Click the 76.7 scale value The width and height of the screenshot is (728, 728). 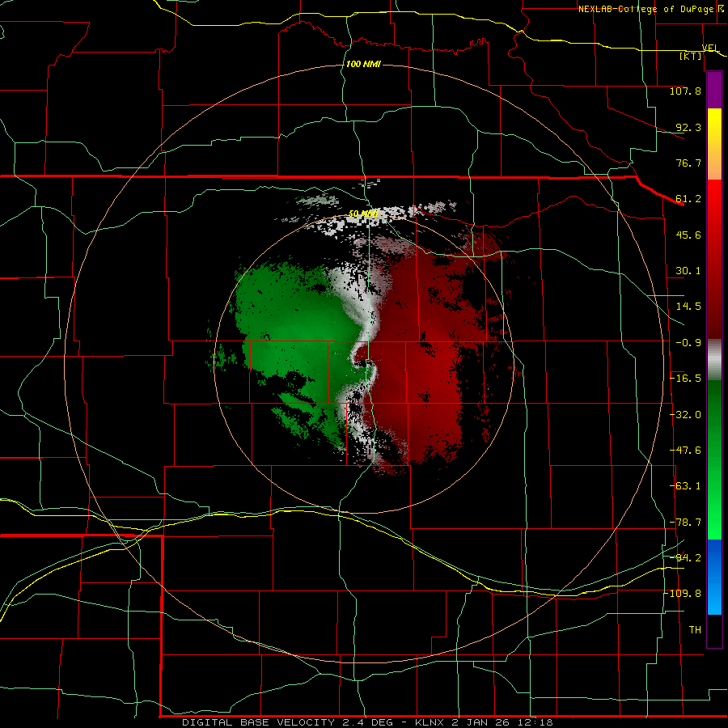[688, 163]
